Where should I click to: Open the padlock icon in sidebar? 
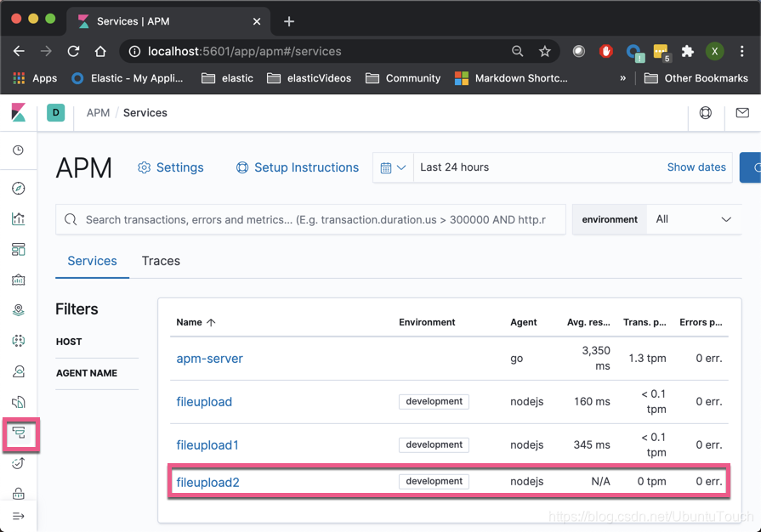(x=19, y=493)
